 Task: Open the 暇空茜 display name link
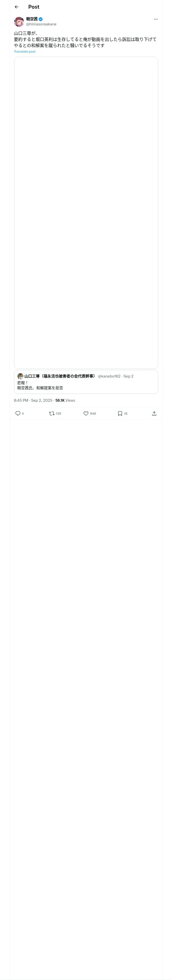(32, 19)
